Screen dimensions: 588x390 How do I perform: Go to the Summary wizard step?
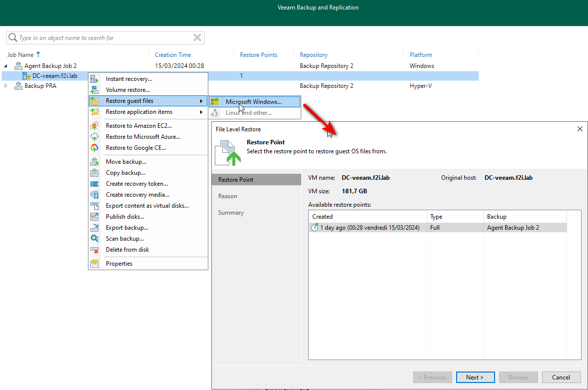(231, 213)
